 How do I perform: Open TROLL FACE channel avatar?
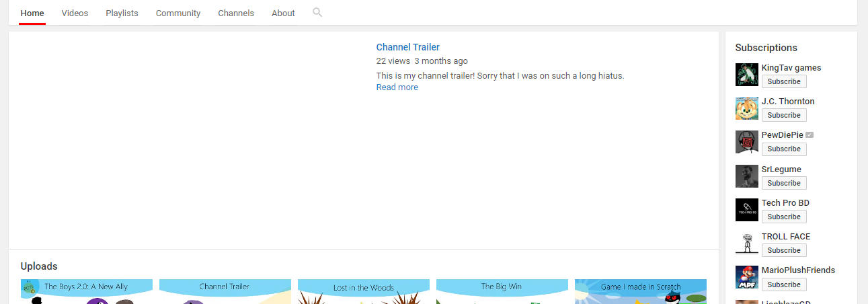[746, 243]
